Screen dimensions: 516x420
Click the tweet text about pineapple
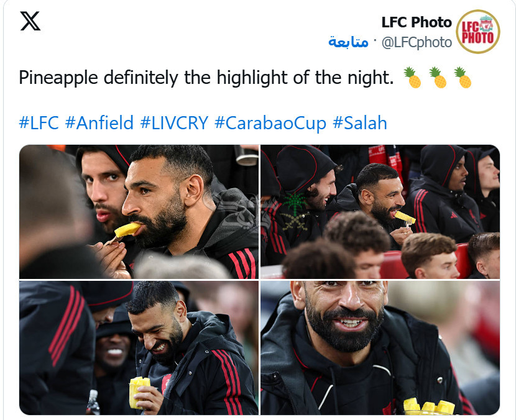[x=206, y=78]
